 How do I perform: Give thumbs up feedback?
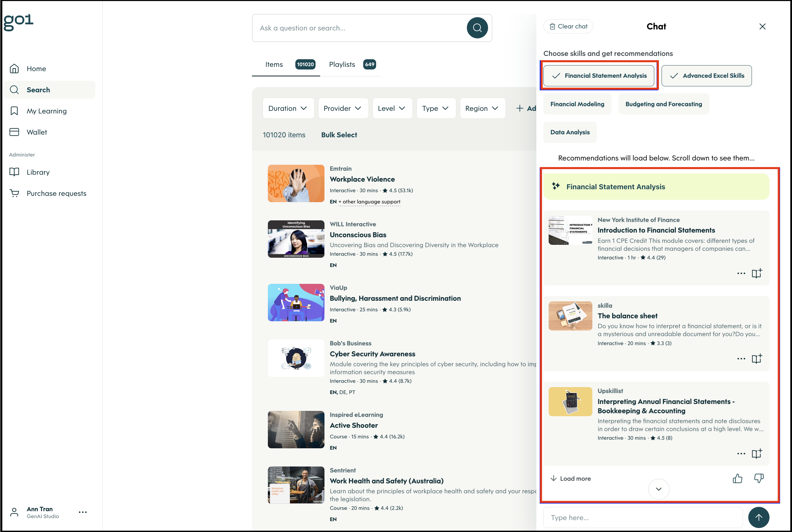(x=737, y=478)
